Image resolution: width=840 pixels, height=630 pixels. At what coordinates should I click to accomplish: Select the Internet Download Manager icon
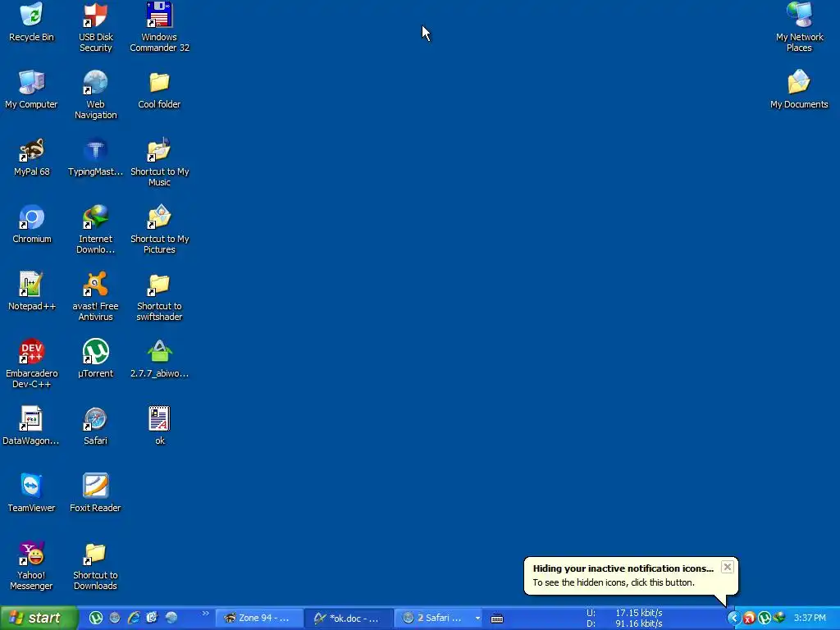pyautogui.click(x=95, y=230)
